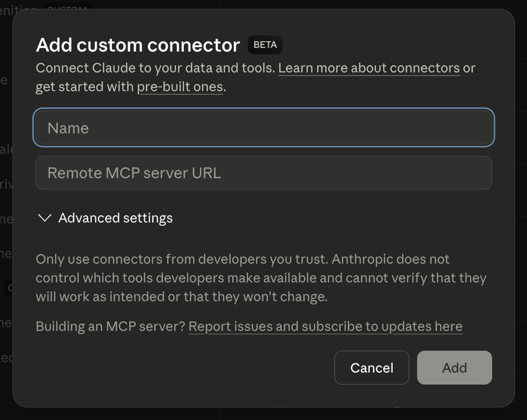Open the Learn more about connectors link
The width and height of the screenshot is (527, 420).
coord(369,68)
